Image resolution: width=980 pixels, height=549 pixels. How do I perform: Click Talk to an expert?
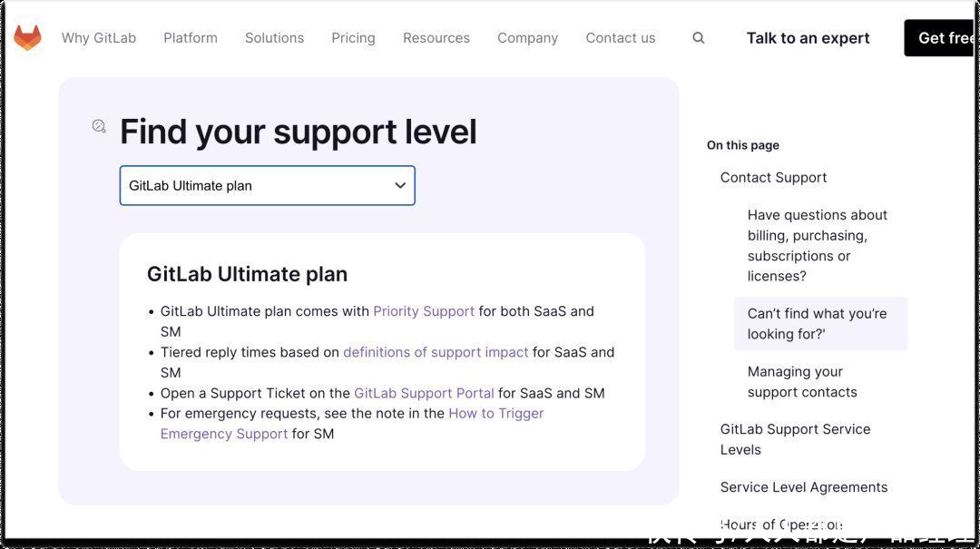tap(808, 38)
